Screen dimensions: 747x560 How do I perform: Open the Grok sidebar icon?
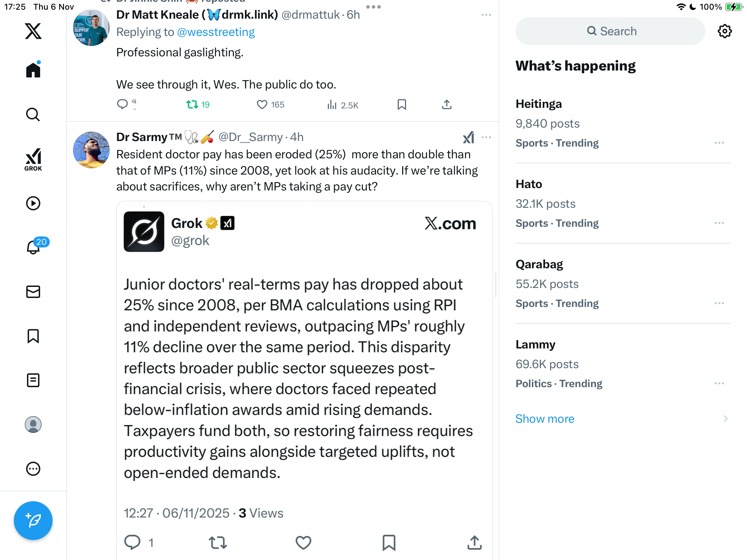(33, 159)
